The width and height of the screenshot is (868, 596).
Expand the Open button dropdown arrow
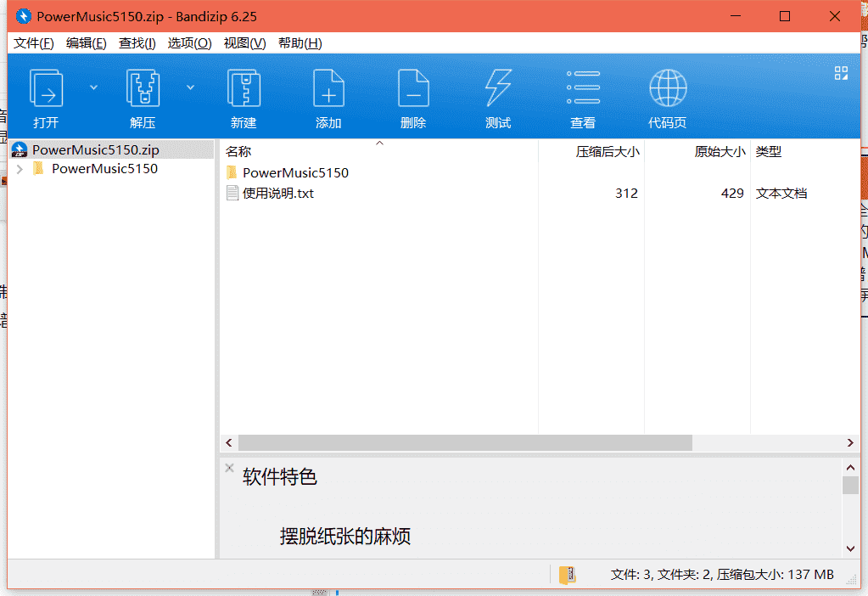coord(93,87)
